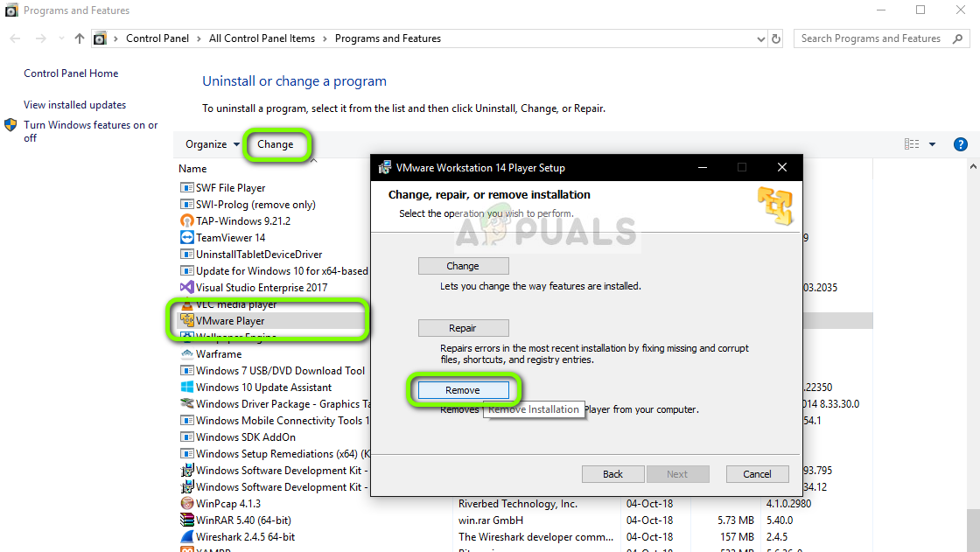Click the Windows 10 Update Assistant icon
The height and width of the screenshot is (552, 980).
[187, 388]
